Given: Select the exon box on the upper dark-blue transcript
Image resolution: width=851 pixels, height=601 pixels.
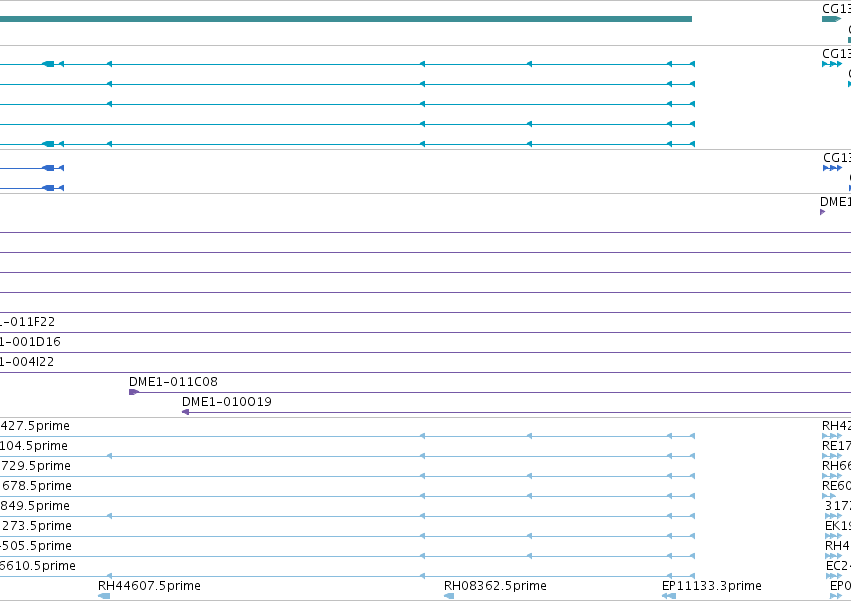Looking at the screenshot, I should point(48,168).
